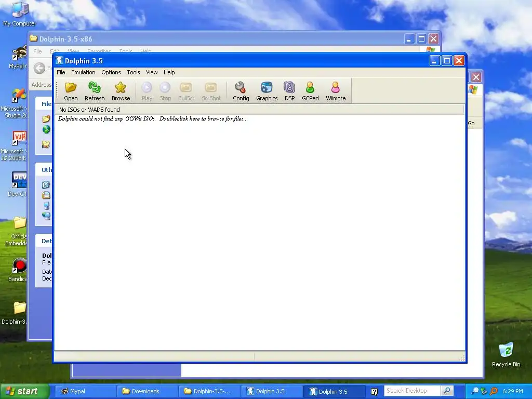Select the Recycle Bin desktop icon
This screenshot has height=399, width=532.
[x=506, y=354]
